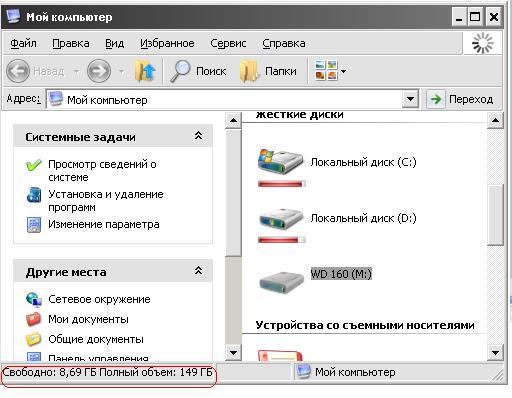The image size is (512, 398).
Task: Open the Файл menu
Action: 23,43
